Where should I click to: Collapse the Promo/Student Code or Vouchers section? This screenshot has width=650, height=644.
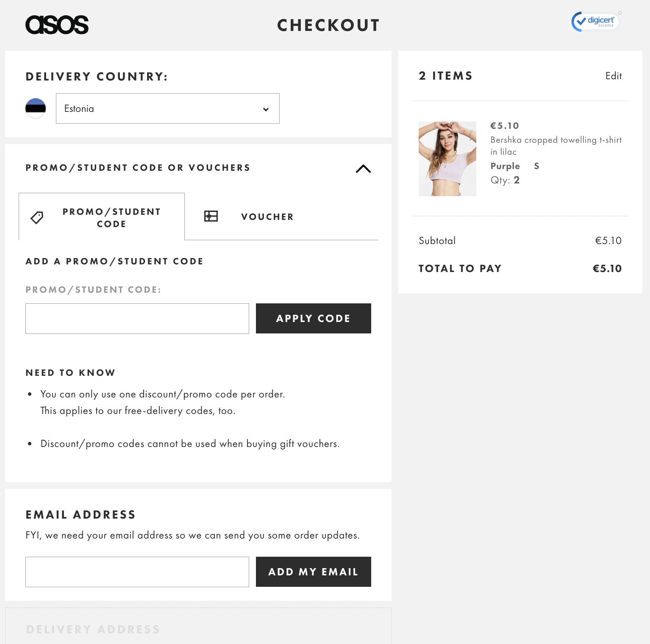[363, 169]
